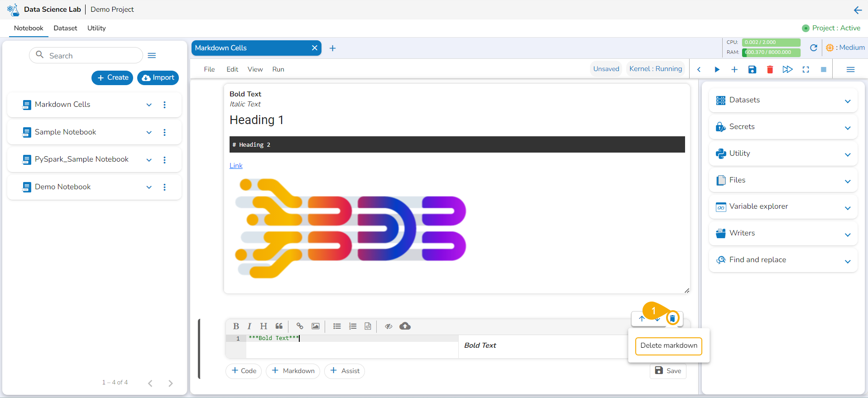Expand the Demo Notebook entry
Viewport: 868px width, 398px height.
click(149, 187)
